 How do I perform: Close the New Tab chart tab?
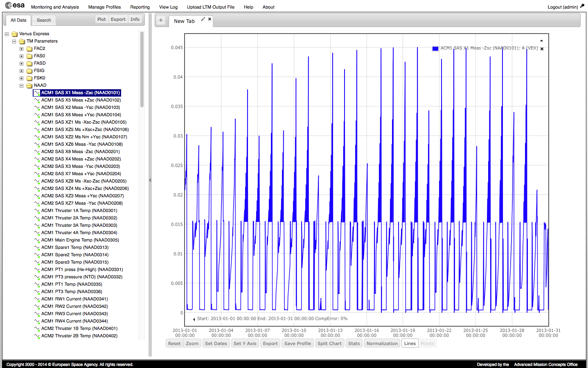click(x=210, y=19)
